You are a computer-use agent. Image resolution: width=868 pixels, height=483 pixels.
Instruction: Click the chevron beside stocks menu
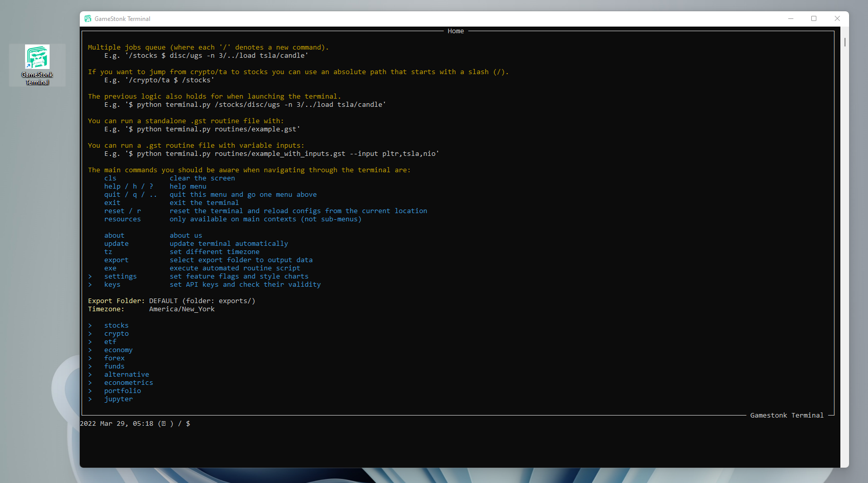(x=90, y=326)
